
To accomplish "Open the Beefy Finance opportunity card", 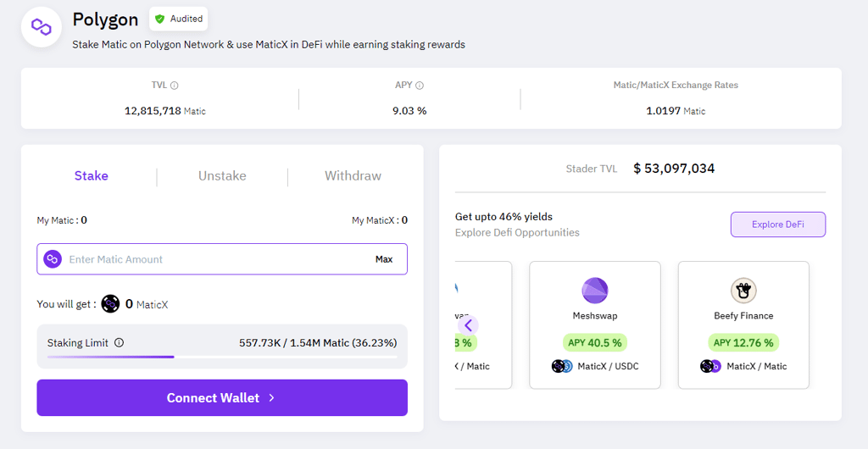I will coord(743,325).
